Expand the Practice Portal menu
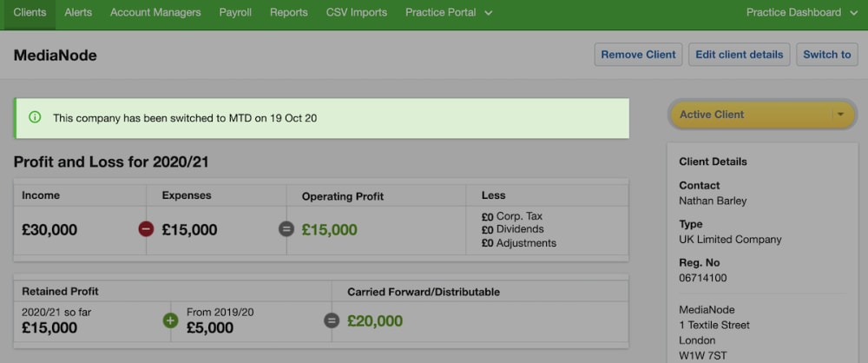 pyautogui.click(x=448, y=13)
